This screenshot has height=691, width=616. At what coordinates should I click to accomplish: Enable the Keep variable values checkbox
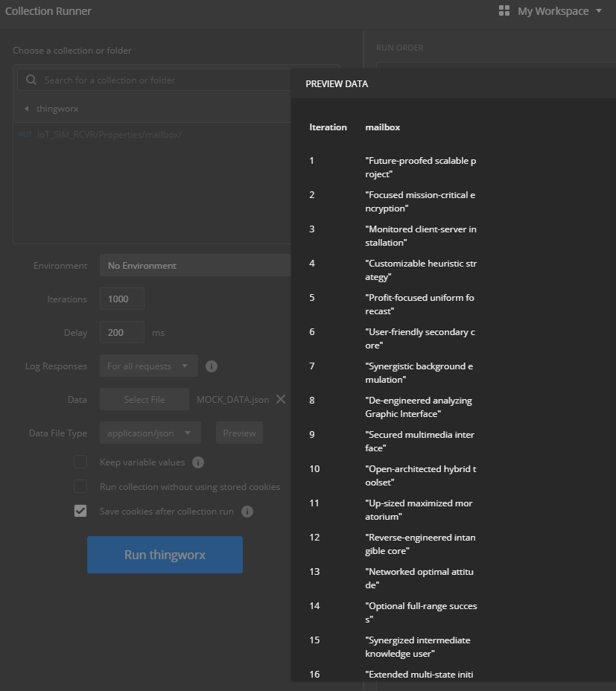tap(80, 462)
